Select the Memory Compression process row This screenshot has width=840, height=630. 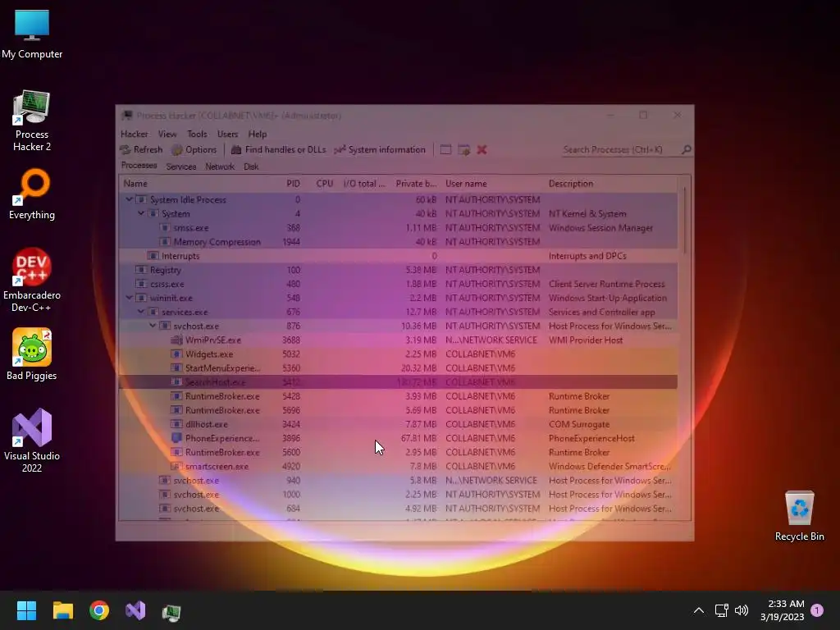(398, 242)
